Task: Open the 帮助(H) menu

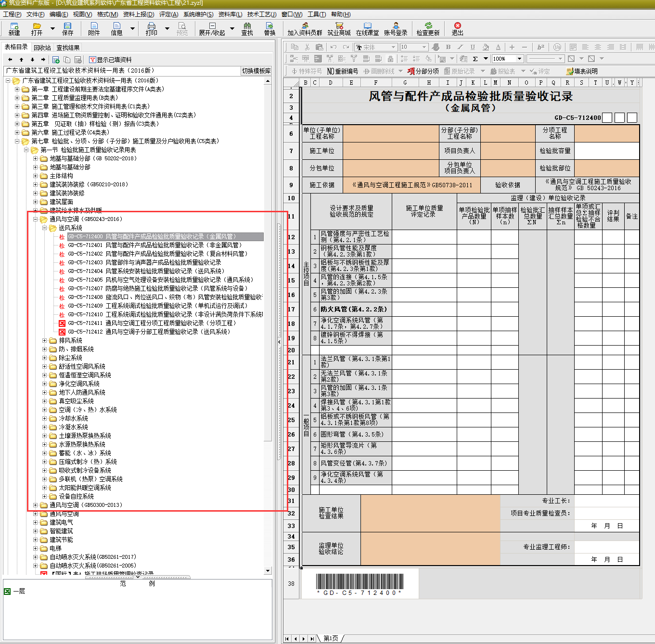Action: 341,14
